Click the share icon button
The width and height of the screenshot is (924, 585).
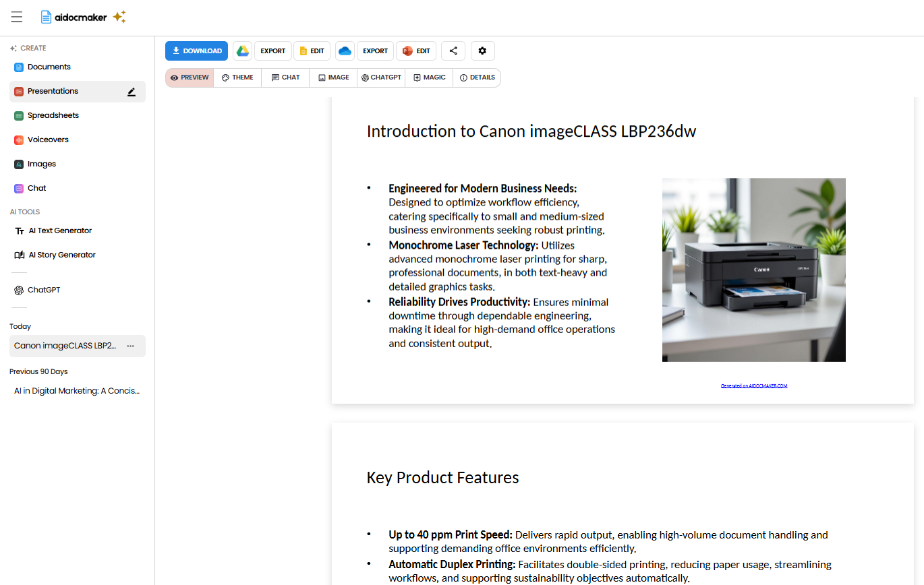[x=453, y=51]
